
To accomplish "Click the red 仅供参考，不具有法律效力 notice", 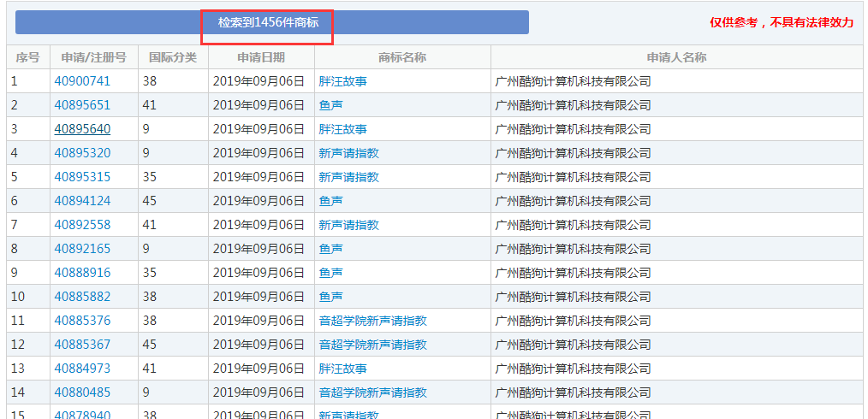I will 782,23.
